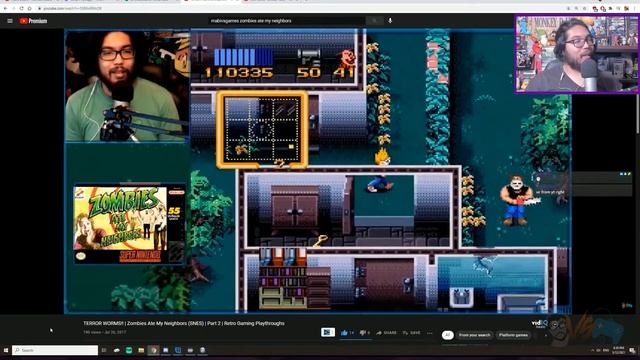Image resolution: width=640 pixels, height=360 pixels.
Task: Click the taskbar clock and date
Action: pyautogui.click(x=618, y=350)
